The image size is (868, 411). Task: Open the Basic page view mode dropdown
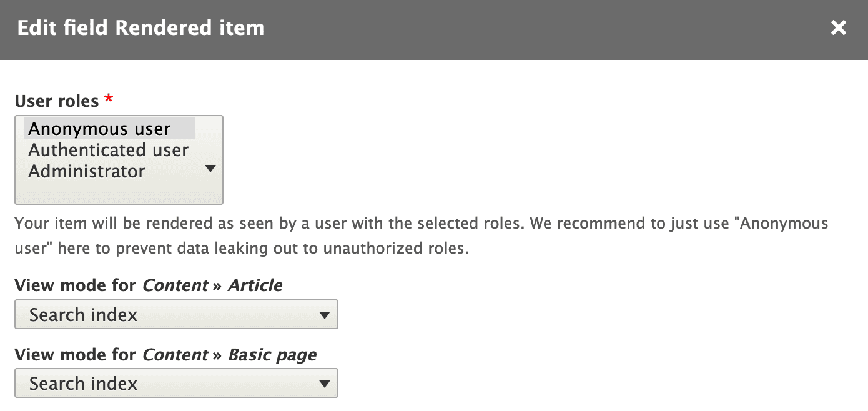(176, 383)
